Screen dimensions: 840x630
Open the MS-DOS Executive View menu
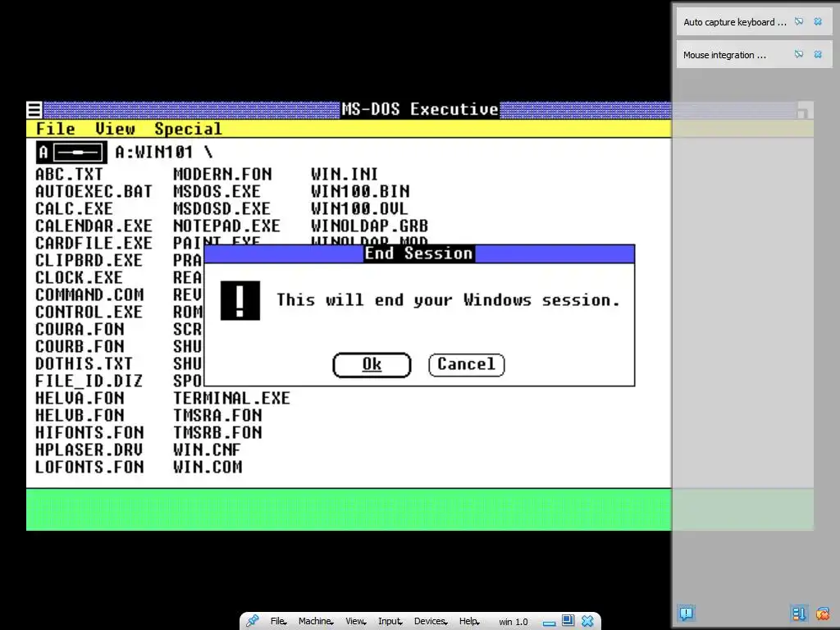click(115, 129)
